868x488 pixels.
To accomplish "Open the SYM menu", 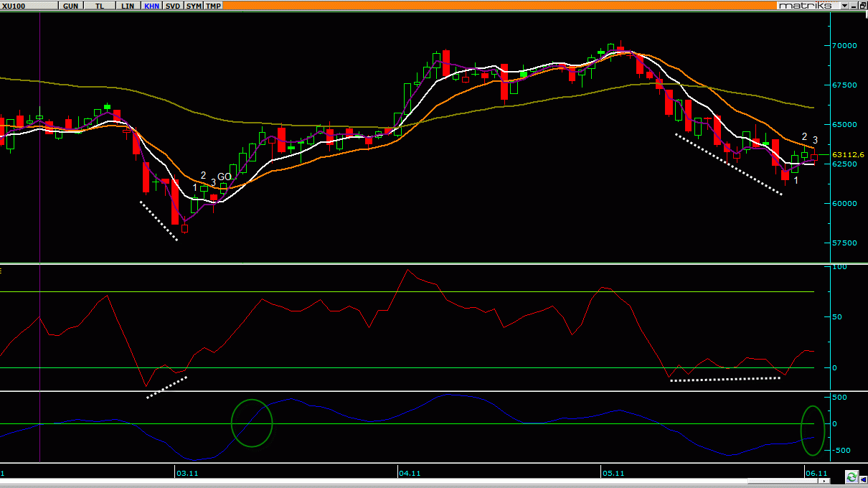I will coord(194,5).
